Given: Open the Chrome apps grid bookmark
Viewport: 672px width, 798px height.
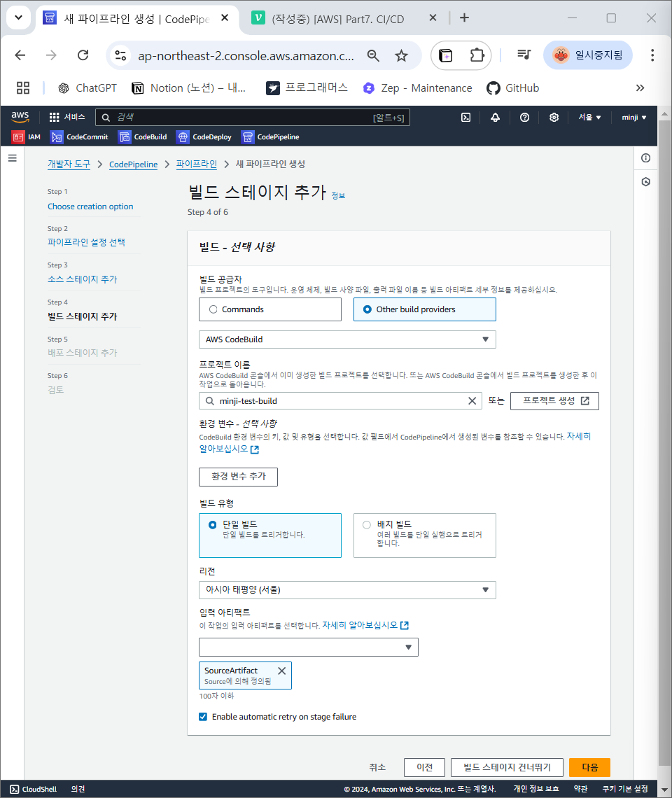Looking at the screenshot, I should point(23,88).
